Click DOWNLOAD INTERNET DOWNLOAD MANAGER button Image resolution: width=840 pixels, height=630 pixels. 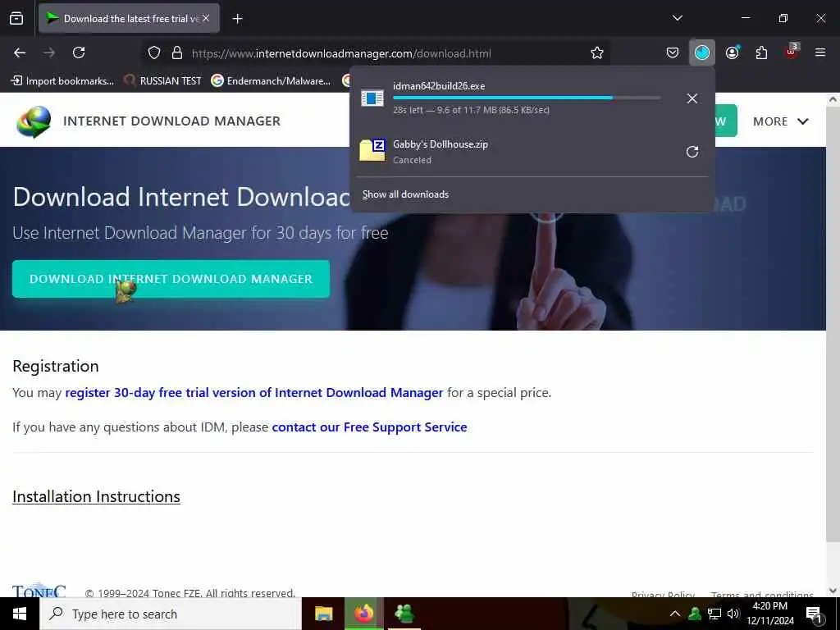click(171, 279)
